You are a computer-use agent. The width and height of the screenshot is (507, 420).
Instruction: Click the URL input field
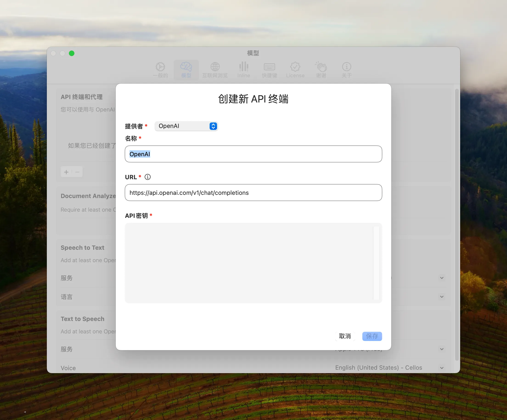253,193
